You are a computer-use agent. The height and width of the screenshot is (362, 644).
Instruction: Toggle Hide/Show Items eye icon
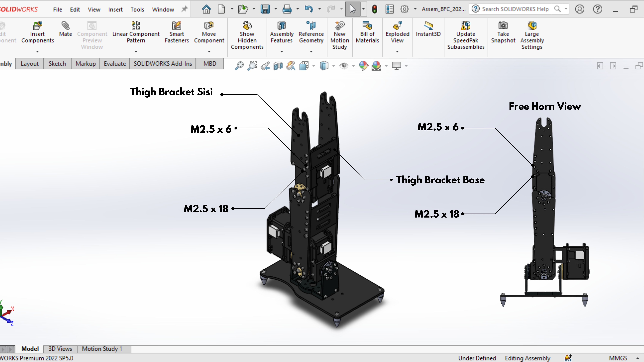(344, 66)
